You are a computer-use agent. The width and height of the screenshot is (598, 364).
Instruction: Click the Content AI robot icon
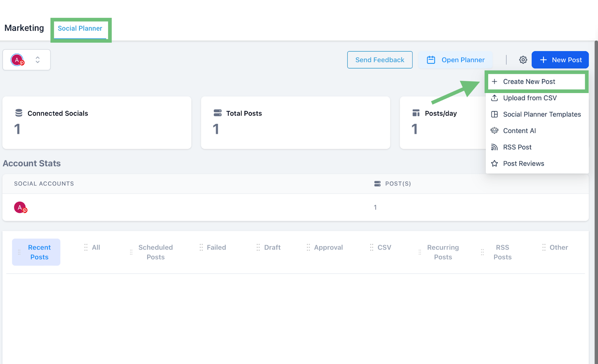[x=494, y=130]
